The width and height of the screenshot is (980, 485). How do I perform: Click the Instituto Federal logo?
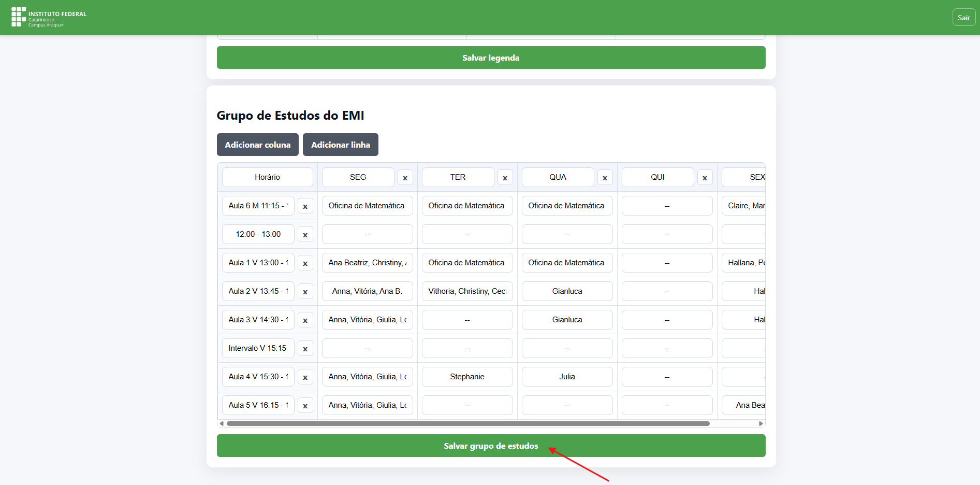point(49,17)
